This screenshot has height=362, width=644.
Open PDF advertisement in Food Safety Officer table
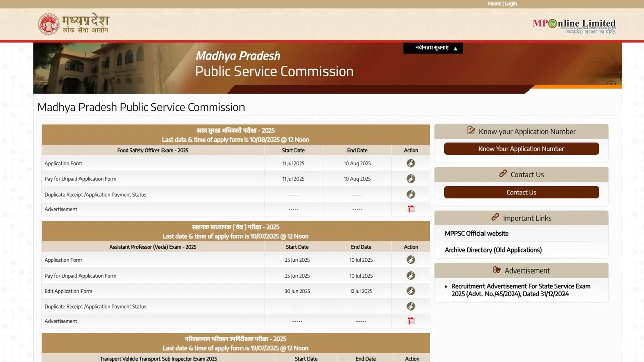(411, 209)
